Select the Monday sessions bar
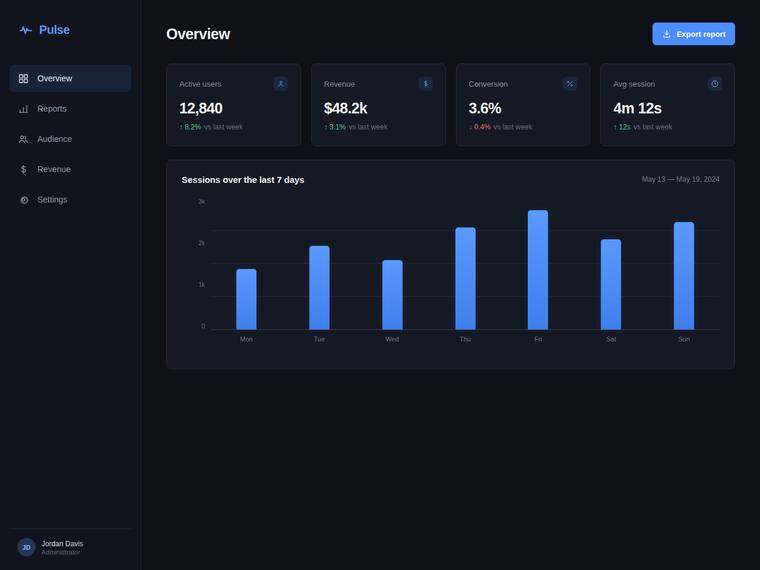760x570 pixels. point(246,299)
